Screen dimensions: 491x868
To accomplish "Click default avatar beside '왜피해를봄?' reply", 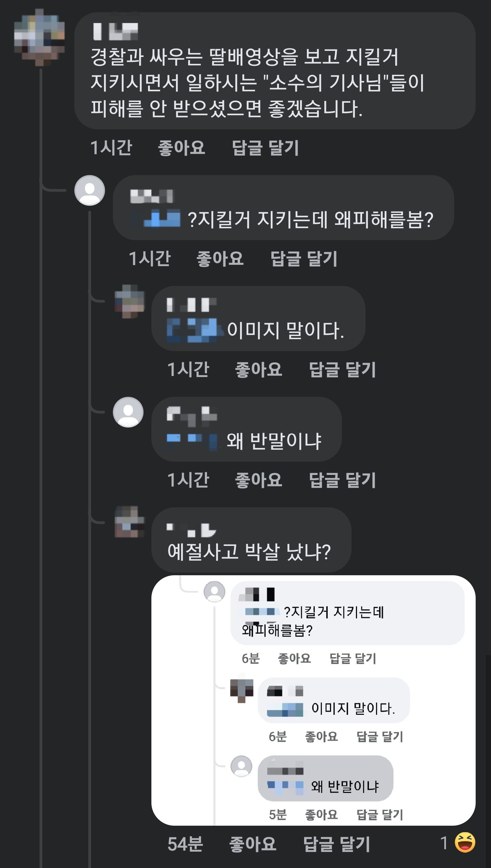I will [x=90, y=190].
